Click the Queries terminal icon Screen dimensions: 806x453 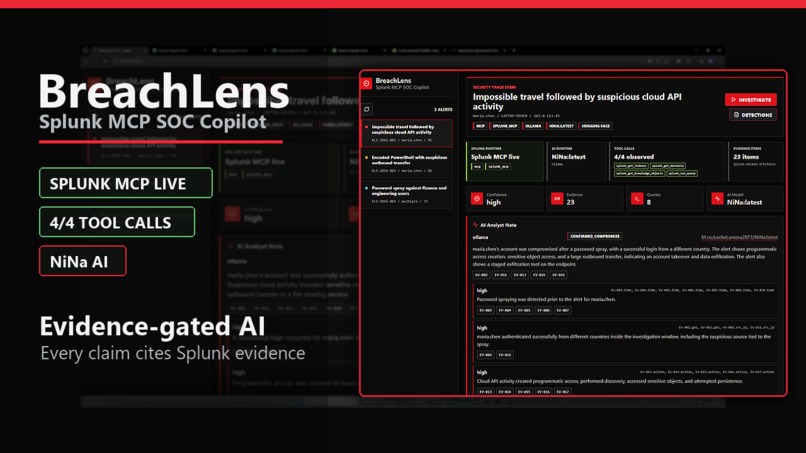coord(637,198)
